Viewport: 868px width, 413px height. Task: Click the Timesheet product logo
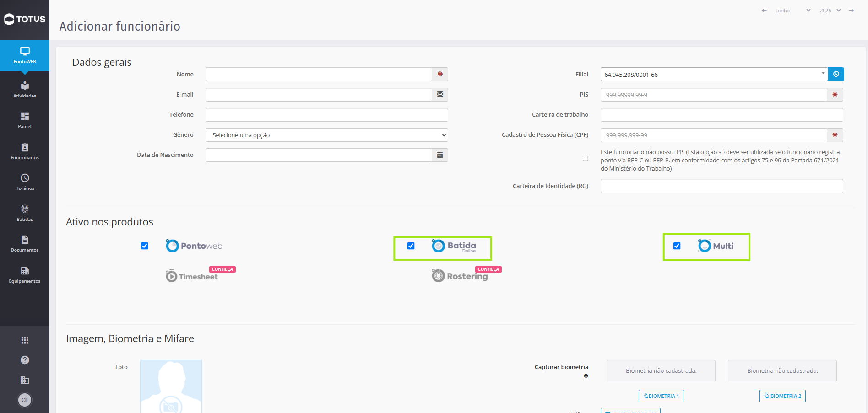point(192,276)
